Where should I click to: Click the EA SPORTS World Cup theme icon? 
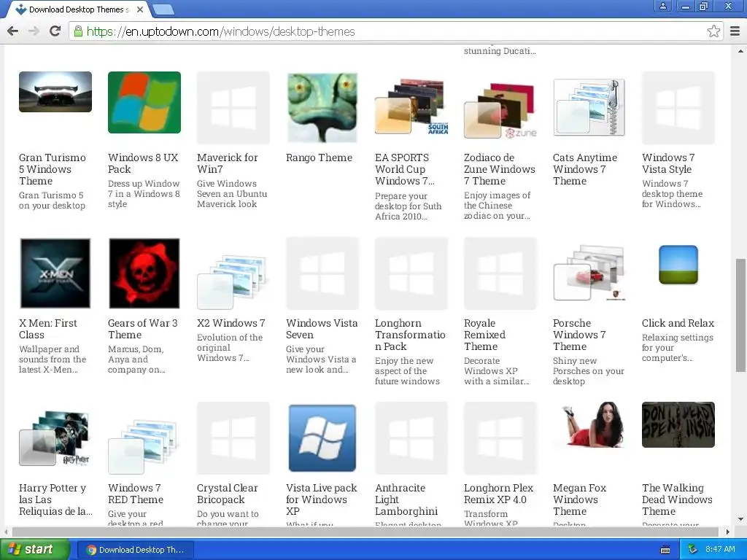click(x=411, y=107)
